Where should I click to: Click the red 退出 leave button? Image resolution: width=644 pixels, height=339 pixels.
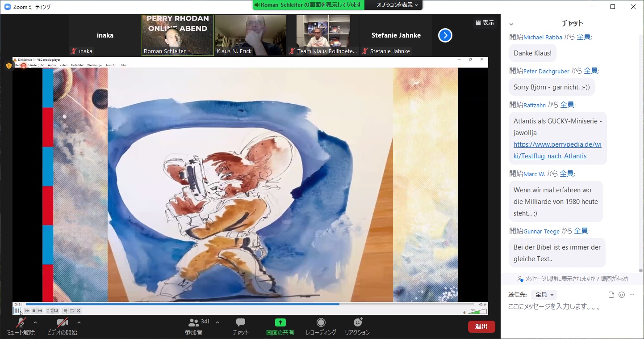pyautogui.click(x=481, y=326)
